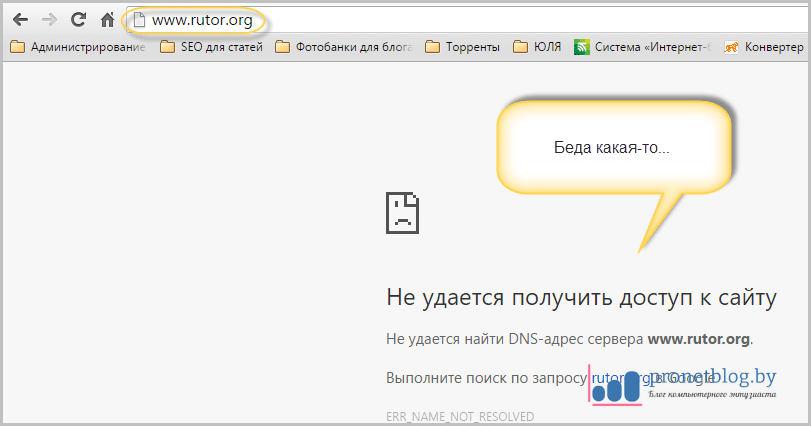Click the page icon in the address bar
The height and width of the screenshot is (426, 811).
[139, 20]
